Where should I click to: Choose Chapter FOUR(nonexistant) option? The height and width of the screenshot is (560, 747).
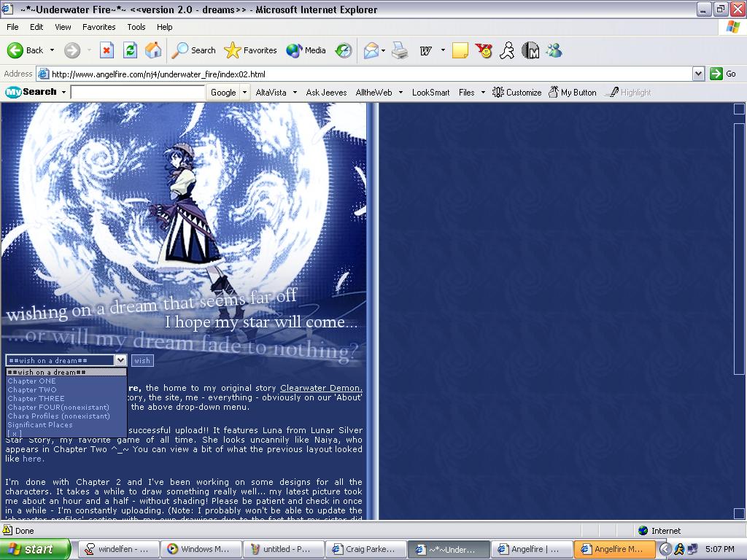(66, 407)
